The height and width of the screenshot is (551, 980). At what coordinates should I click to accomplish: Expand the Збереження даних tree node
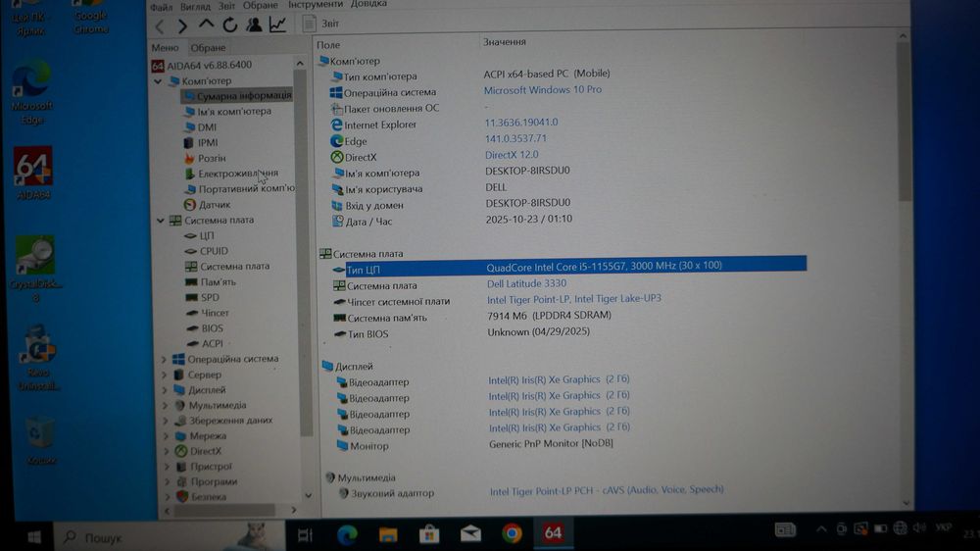166,421
